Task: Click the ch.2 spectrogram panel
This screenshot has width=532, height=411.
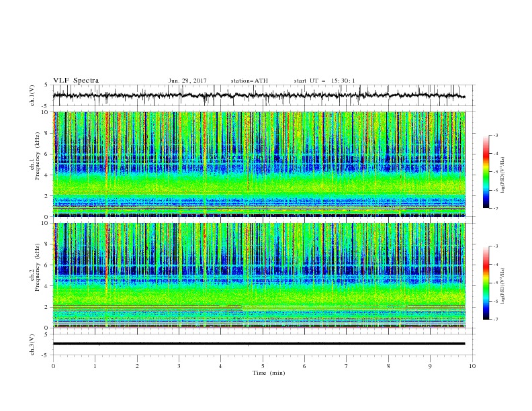Action: pyautogui.click(x=259, y=275)
